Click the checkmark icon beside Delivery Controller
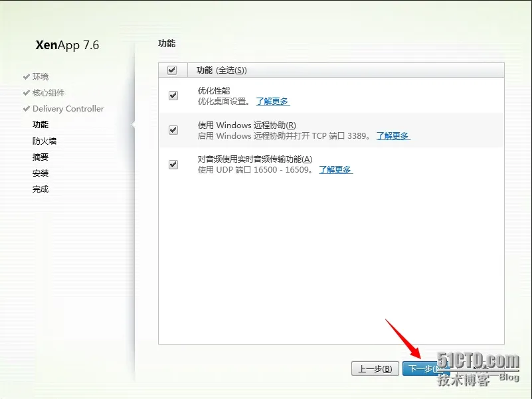The width and height of the screenshot is (532, 399). (x=27, y=109)
